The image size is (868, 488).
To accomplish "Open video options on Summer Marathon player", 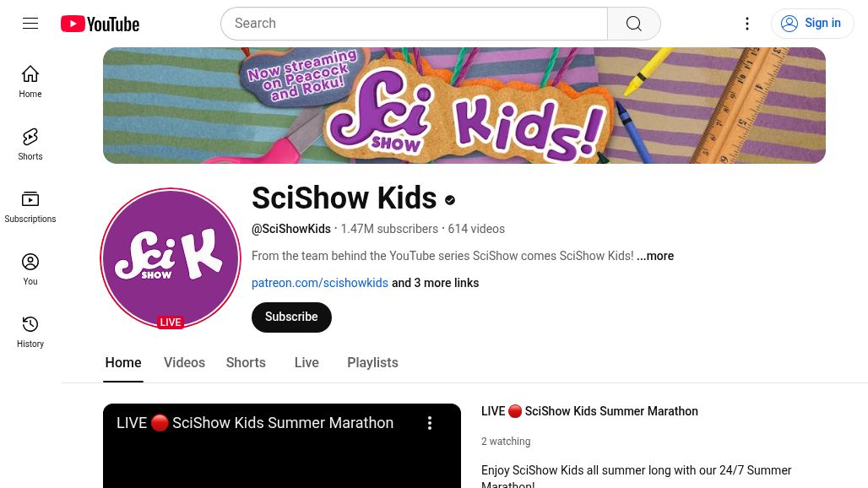I will click(430, 423).
